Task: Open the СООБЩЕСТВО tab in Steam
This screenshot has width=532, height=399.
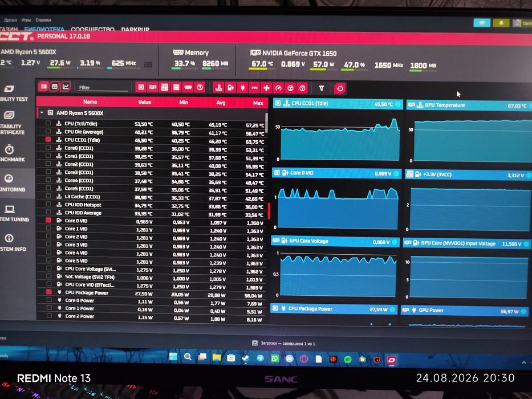Action: pos(92,29)
